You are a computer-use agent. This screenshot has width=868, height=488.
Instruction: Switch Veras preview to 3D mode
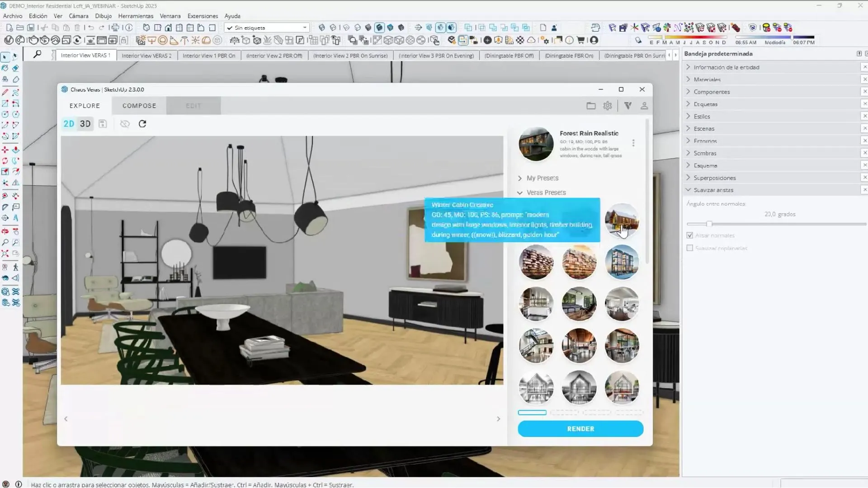85,123
